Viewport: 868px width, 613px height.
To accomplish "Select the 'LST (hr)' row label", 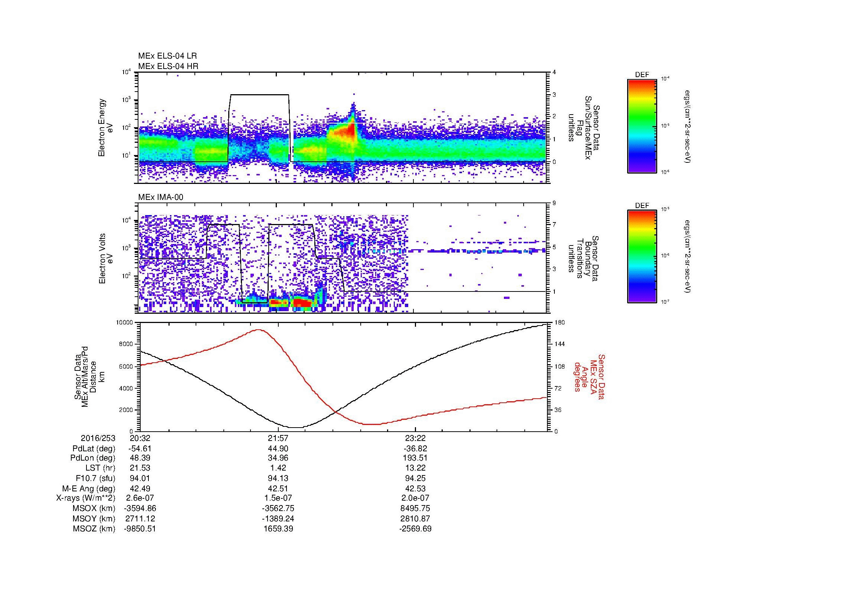I will point(100,468).
